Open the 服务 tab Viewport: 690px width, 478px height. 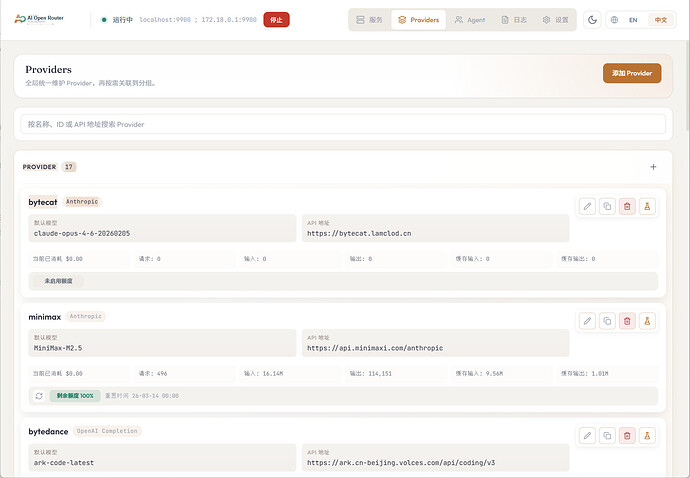click(x=369, y=20)
